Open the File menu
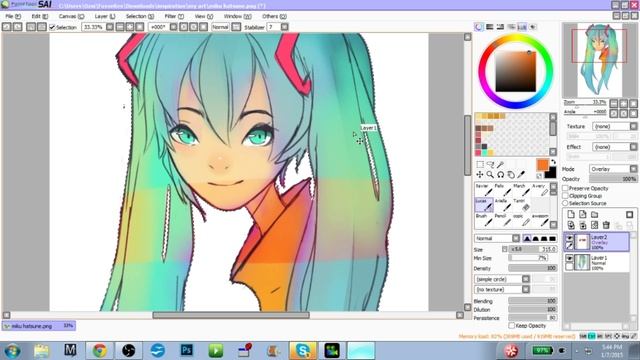This screenshot has width=640, height=360. coord(13,16)
